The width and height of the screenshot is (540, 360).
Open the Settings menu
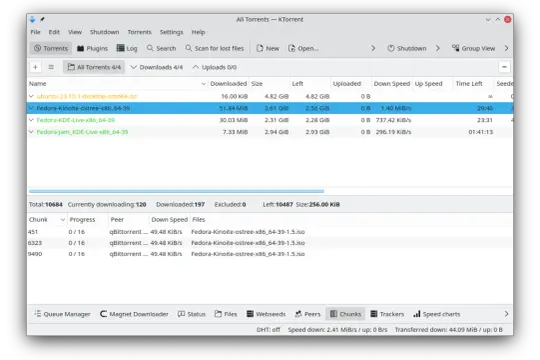pyautogui.click(x=172, y=32)
